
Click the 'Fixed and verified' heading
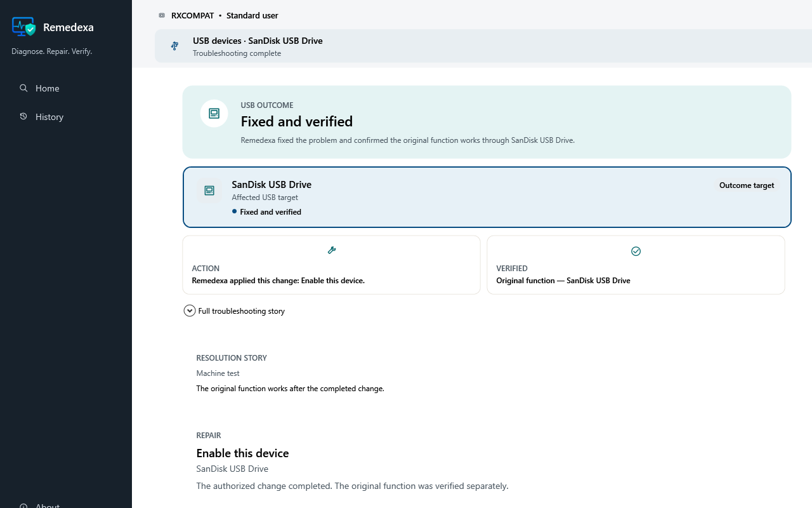[x=297, y=121]
